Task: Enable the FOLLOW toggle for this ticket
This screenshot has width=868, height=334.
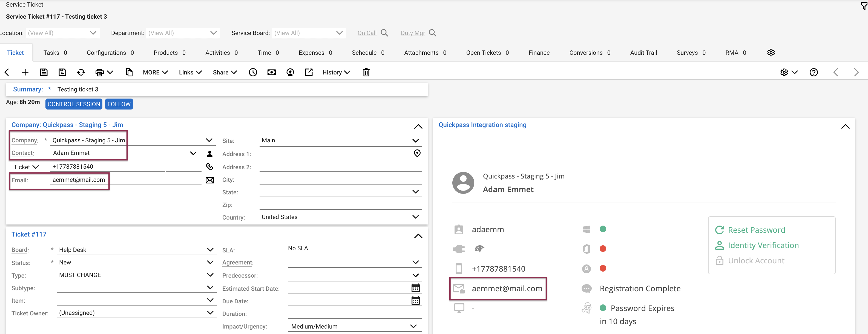Action: pos(119,104)
